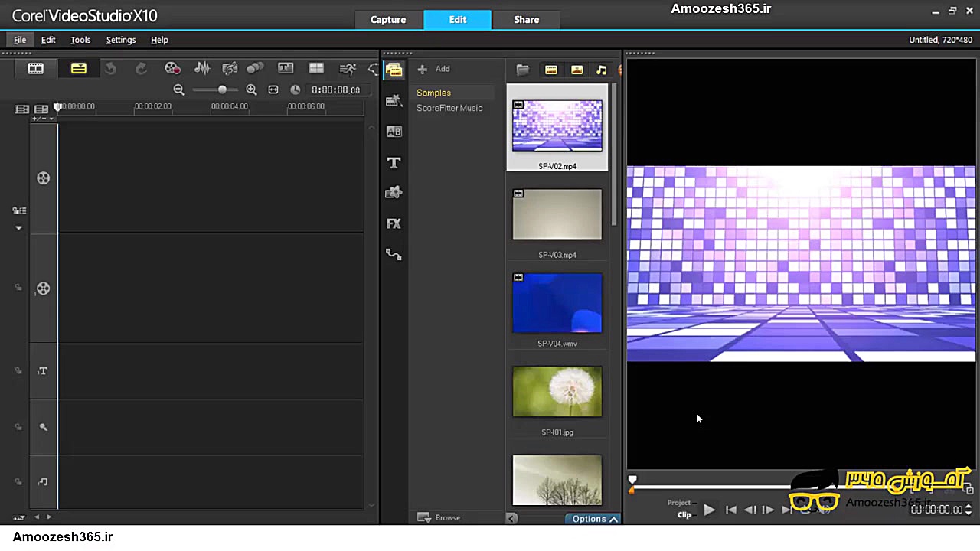980x551 pixels.
Task: Switch to the Capture tab
Action: pos(388,20)
